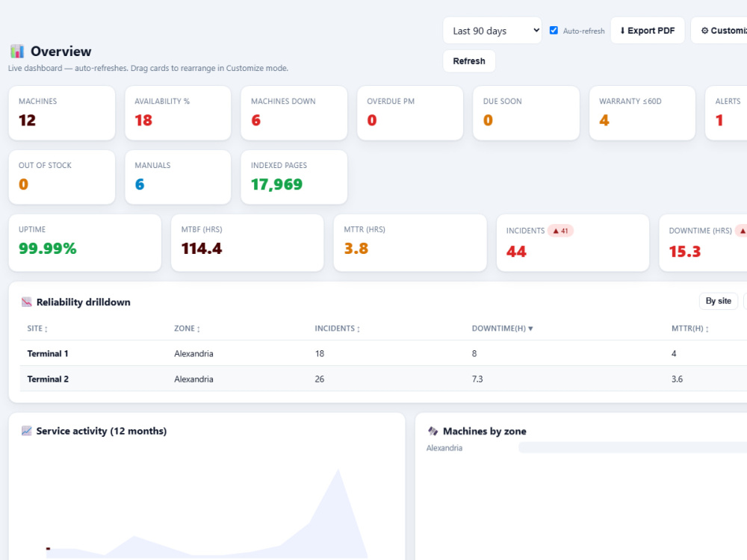Sort table by INCIDENTS column
This screenshot has width=747, height=560.
coord(338,329)
